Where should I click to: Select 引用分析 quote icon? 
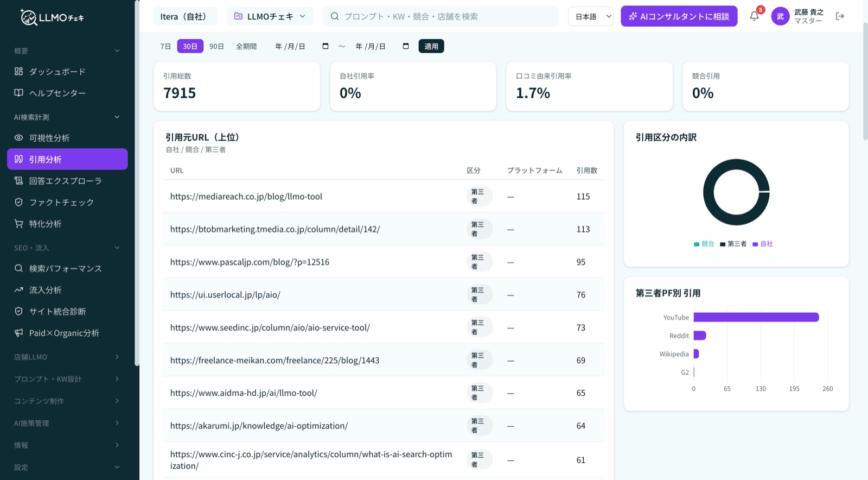tap(18, 159)
